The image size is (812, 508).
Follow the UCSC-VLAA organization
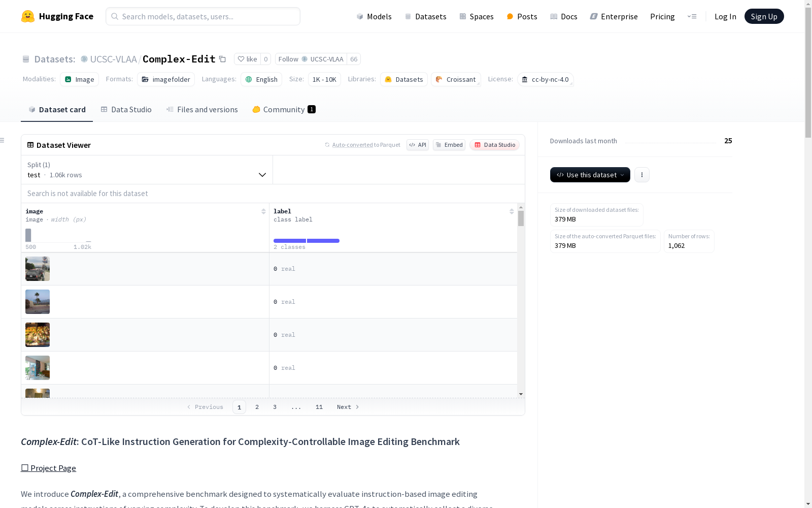click(x=311, y=59)
